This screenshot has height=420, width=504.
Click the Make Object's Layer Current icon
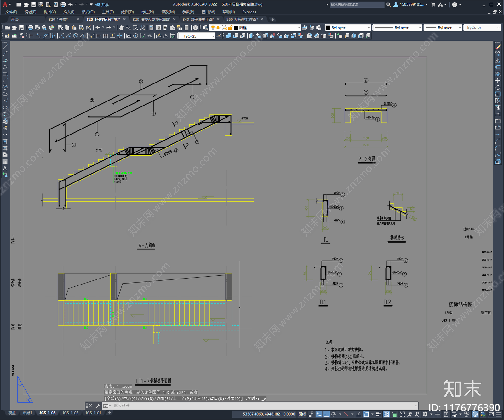305,28
